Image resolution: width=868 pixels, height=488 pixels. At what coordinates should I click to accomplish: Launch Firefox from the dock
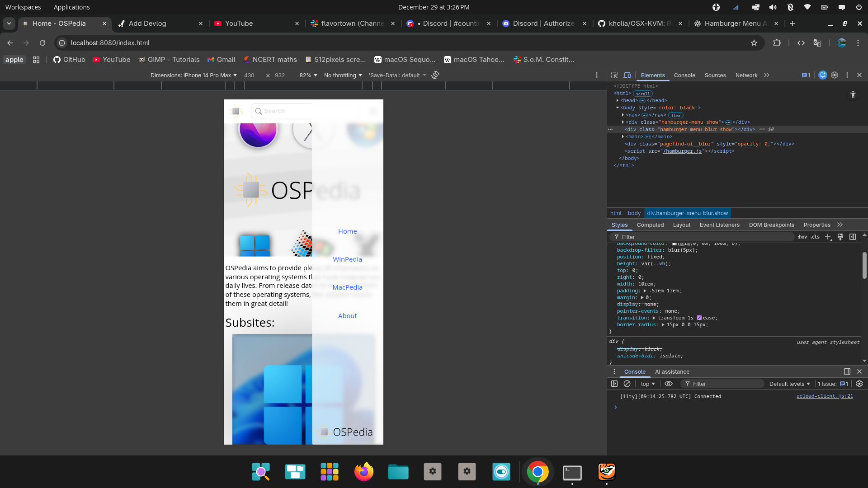364,472
